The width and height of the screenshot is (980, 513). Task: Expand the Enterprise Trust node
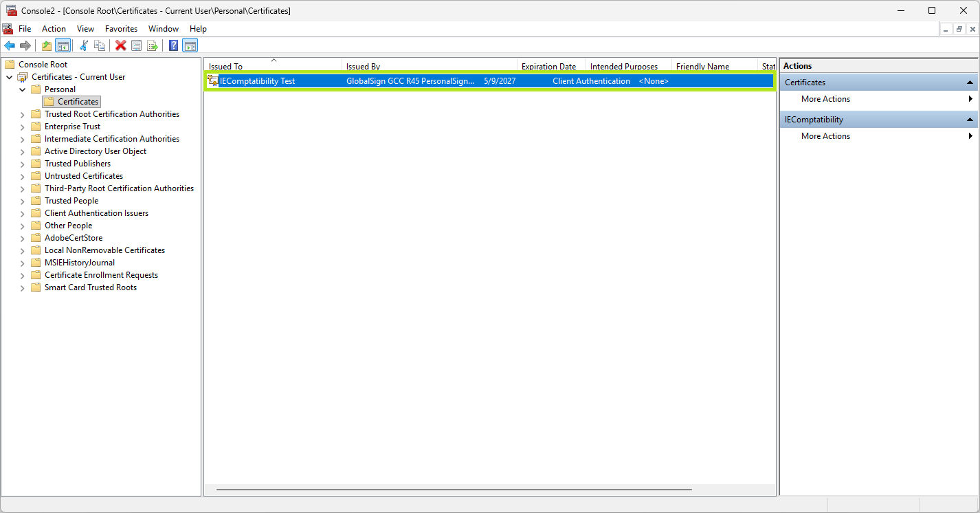pyautogui.click(x=23, y=127)
